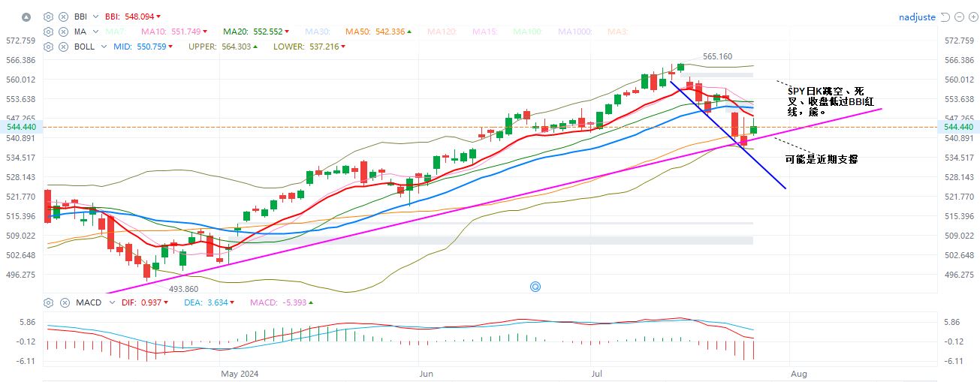Select the Jul time axis label
980x382 pixels.
pyautogui.click(x=598, y=373)
